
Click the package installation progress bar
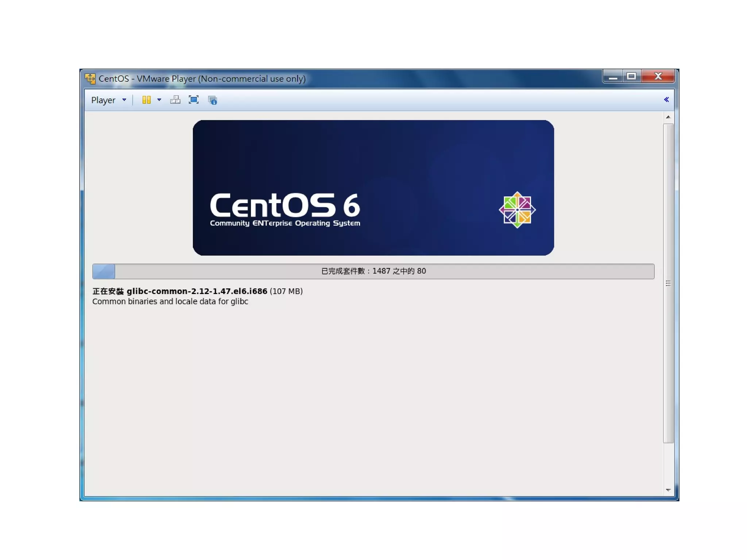(x=373, y=271)
